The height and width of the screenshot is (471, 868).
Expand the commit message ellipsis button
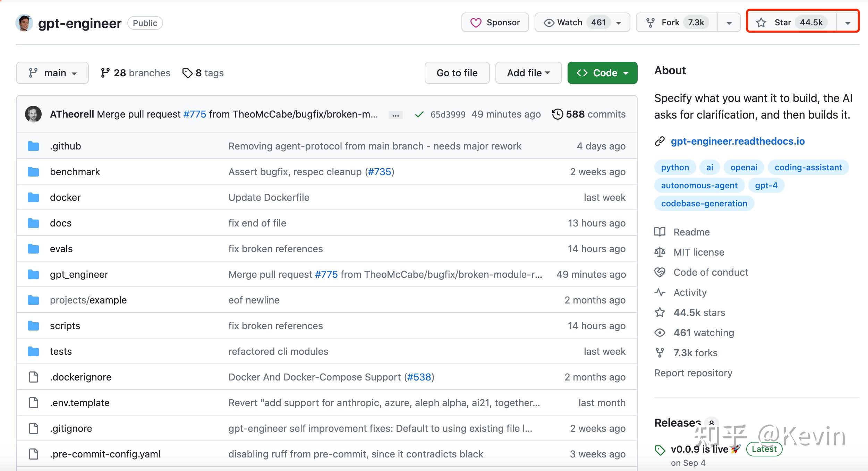coord(395,115)
